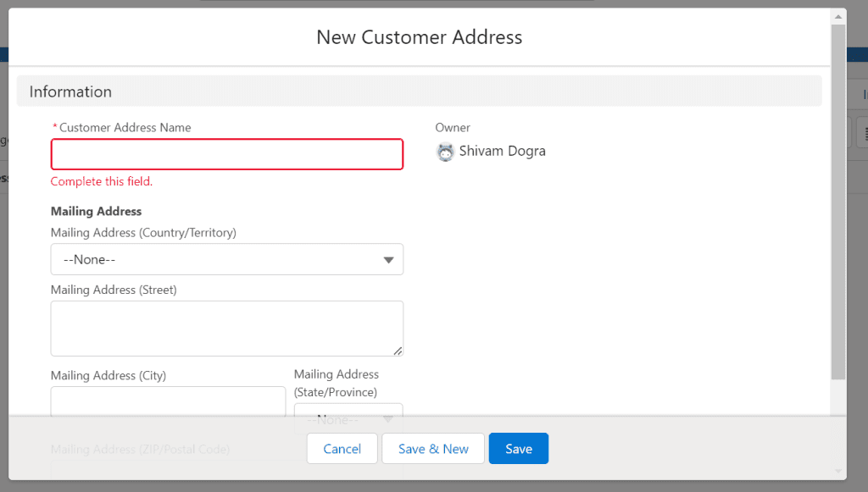
Task: Click Cancel to dismiss the dialog
Action: (342, 448)
